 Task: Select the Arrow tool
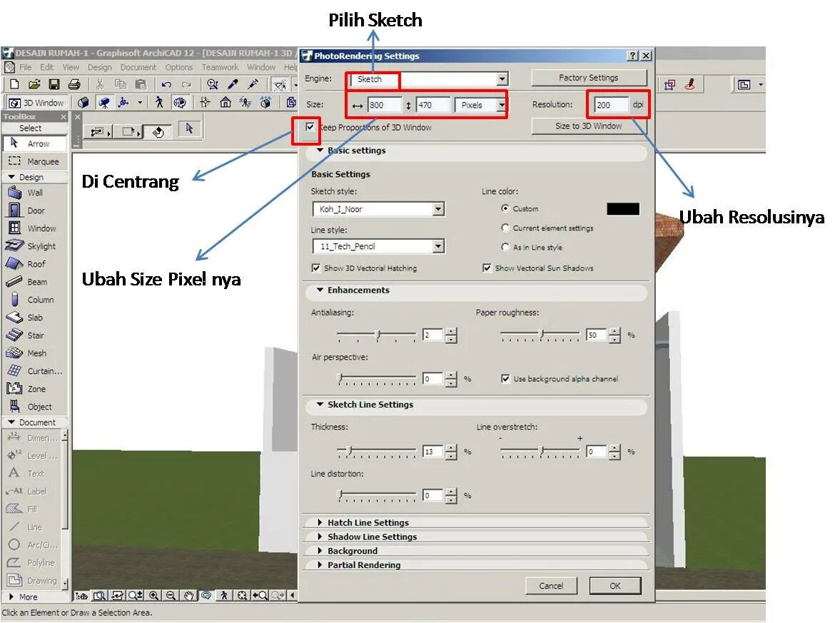35,143
